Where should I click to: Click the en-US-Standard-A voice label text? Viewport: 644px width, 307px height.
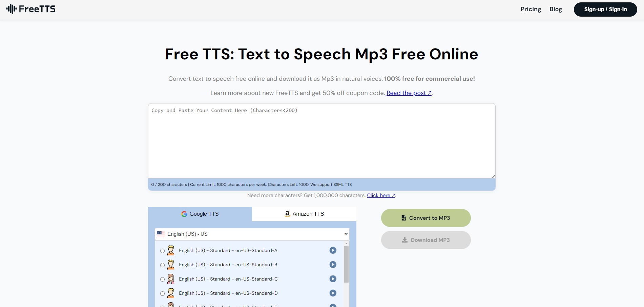[x=228, y=250]
